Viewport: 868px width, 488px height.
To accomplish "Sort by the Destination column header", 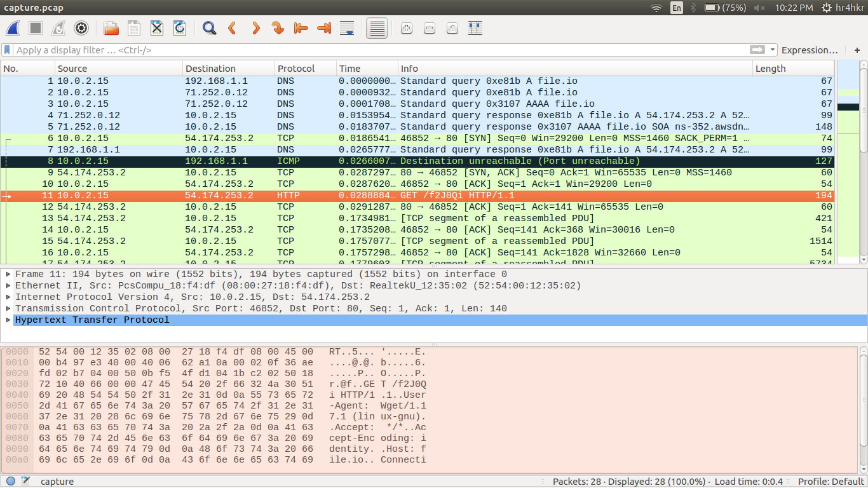I will [229, 68].
